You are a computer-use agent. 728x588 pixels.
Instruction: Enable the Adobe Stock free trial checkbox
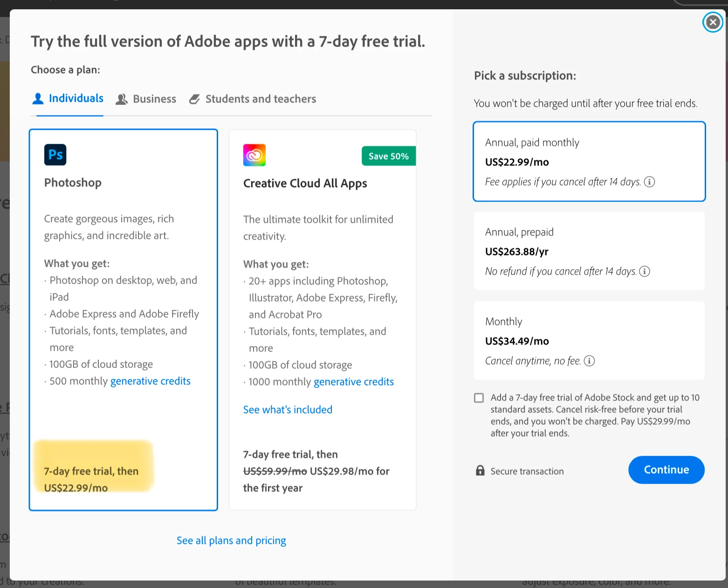[479, 398]
